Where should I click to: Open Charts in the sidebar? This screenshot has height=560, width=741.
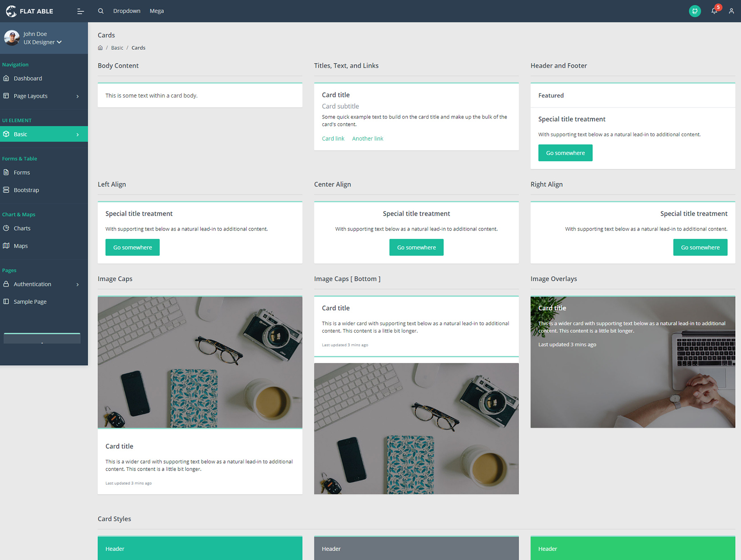[22, 228]
